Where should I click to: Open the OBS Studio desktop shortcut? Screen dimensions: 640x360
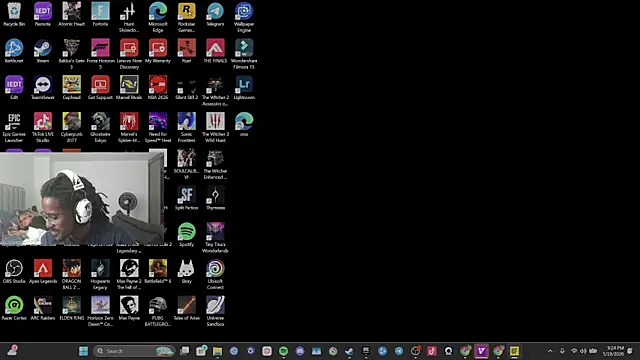tap(14, 271)
